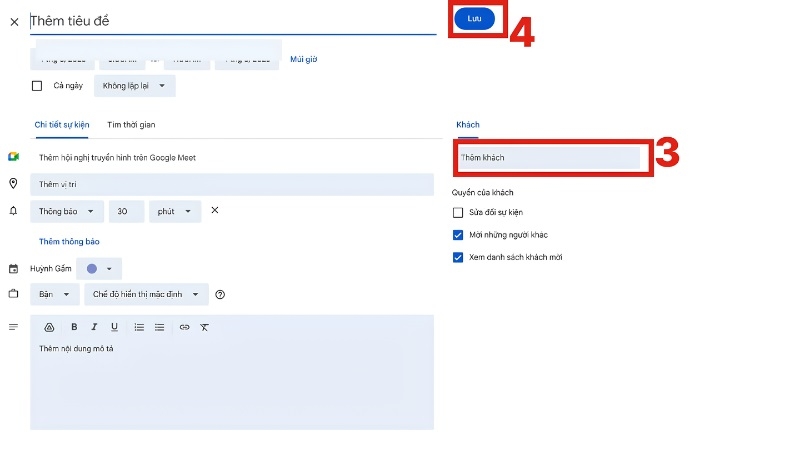The image size is (800, 450).
Task: Open the event color dropdown
Action: tap(99, 268)
